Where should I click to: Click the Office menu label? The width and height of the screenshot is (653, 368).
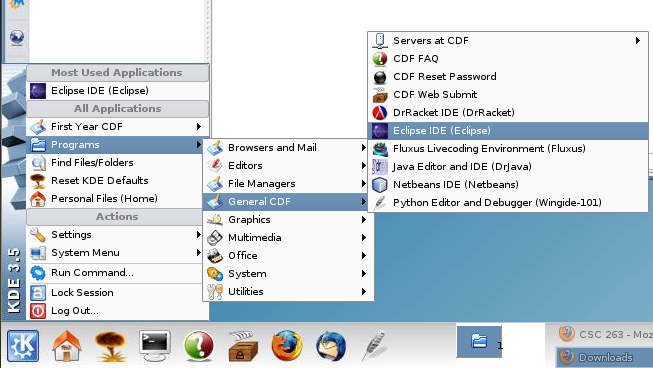pyautogui.click(x=243, y=256)
